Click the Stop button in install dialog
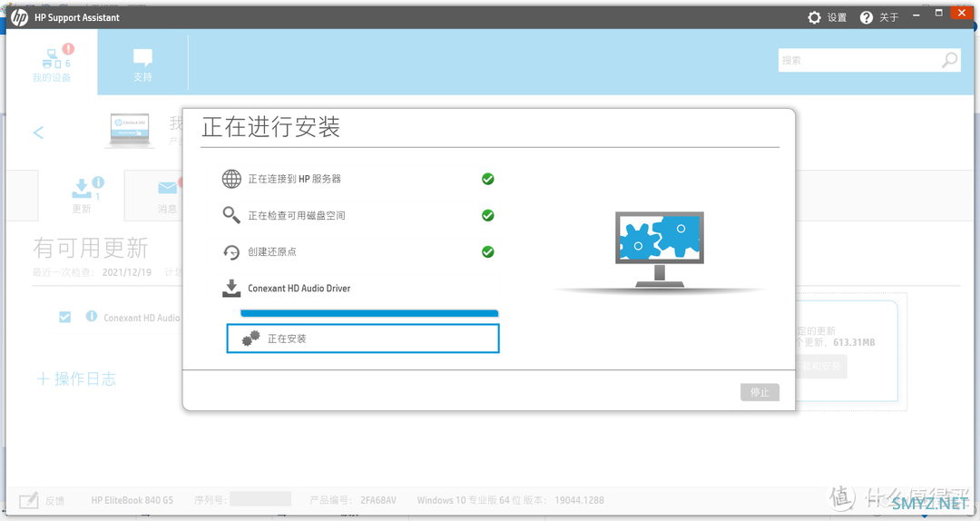Screen dimensions: 980x521 pyautogui.click(x=759, y=392)
